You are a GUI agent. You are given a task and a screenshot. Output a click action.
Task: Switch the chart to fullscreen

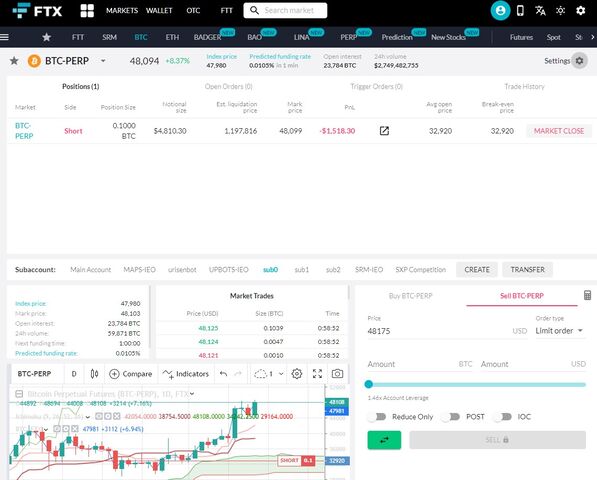point(317,374)
